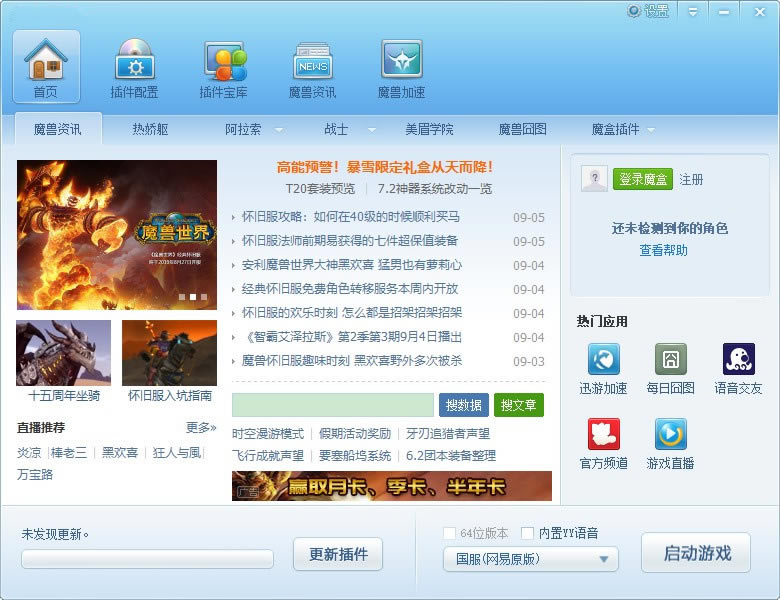Image resolution: width=780 pixels, height=600 pixels.
Task: Click the 注册 register link
Action: click(691, 180)
